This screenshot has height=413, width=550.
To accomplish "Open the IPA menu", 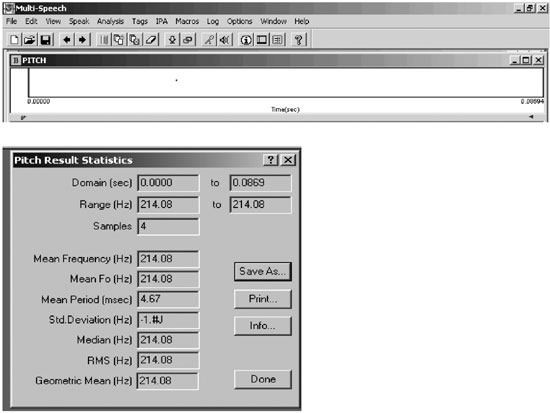I will [161, 21].
